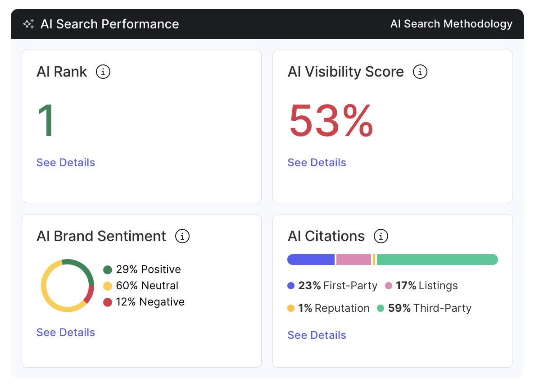Select the green Positive legend dot
Screen dimensions: 535x392
[108, 270]
